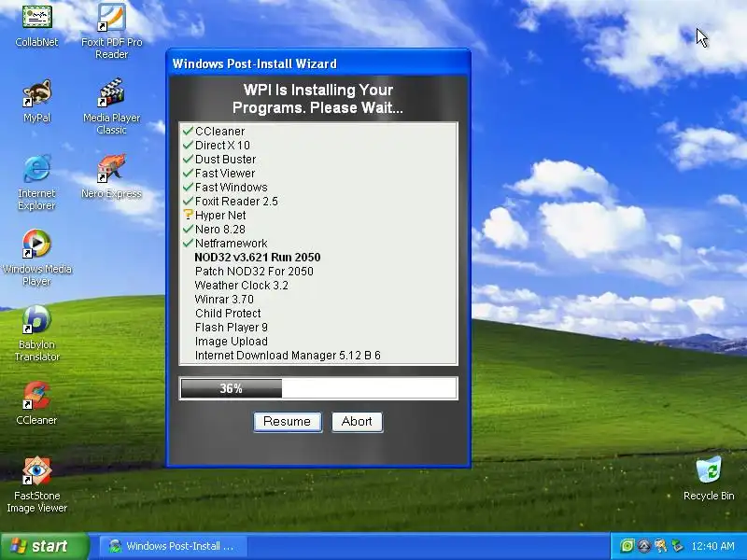Viewport: 747px width, 560px height.
Task: Click the yellow question mark beside Hyper Net
Action: pos(188,215)
